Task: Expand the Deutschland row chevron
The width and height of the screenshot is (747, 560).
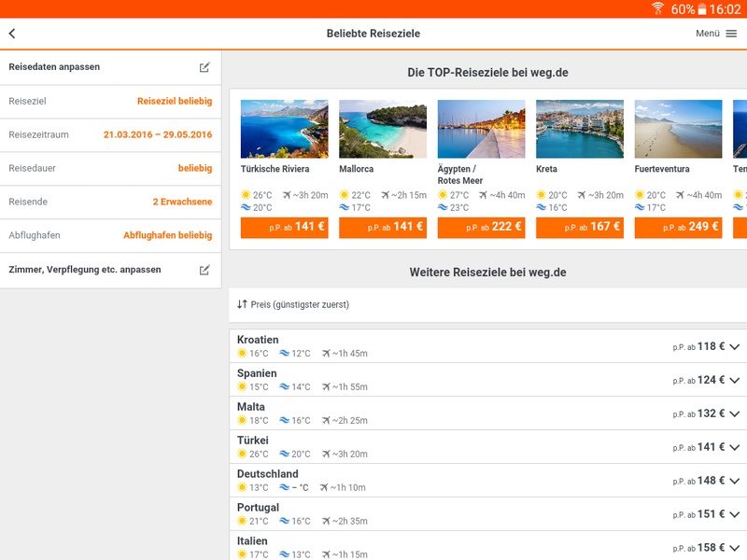Action: point(735,481)
